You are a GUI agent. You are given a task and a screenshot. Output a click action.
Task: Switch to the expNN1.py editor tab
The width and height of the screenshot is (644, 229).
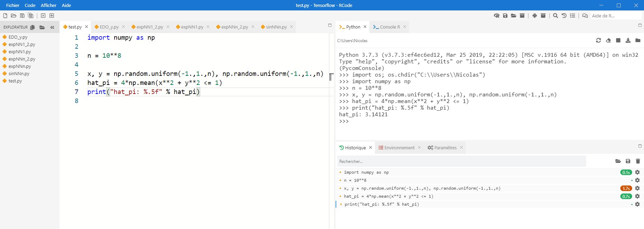192,27
